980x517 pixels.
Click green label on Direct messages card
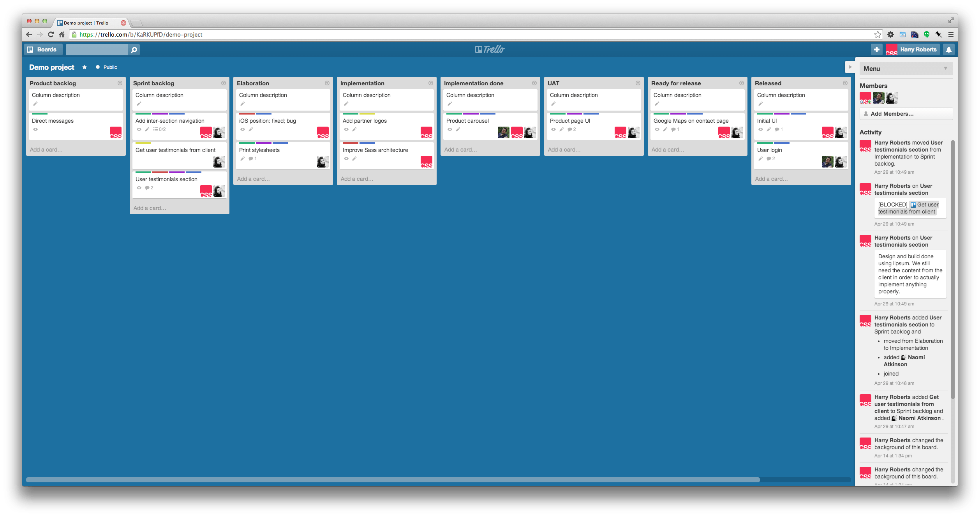point(39,114)
